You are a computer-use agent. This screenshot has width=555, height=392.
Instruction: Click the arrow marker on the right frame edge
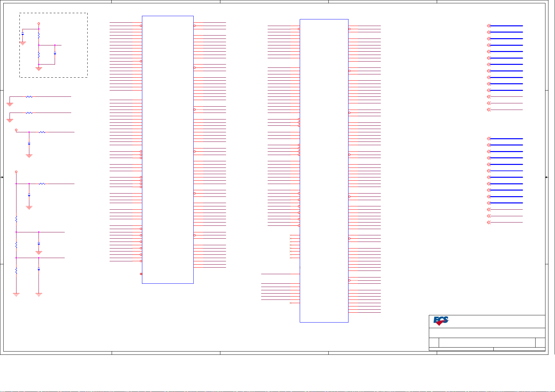[546, 177]
